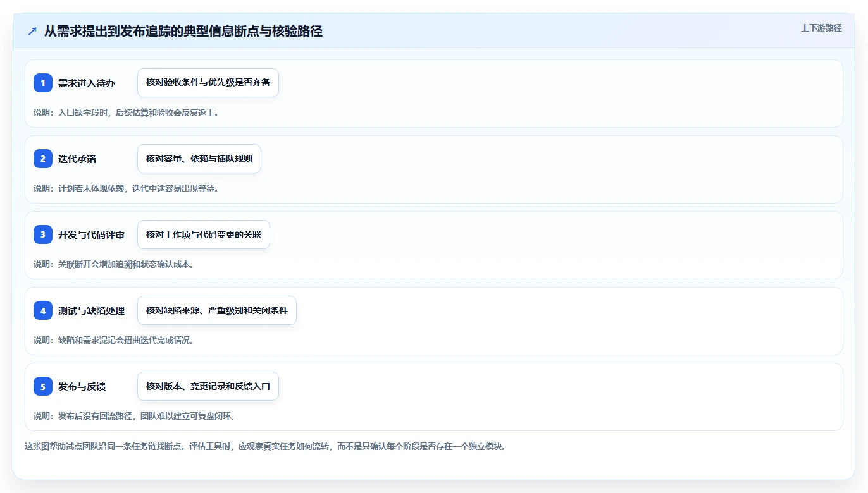
Task: Click the step name 迭代承诺
Action: 77,159
